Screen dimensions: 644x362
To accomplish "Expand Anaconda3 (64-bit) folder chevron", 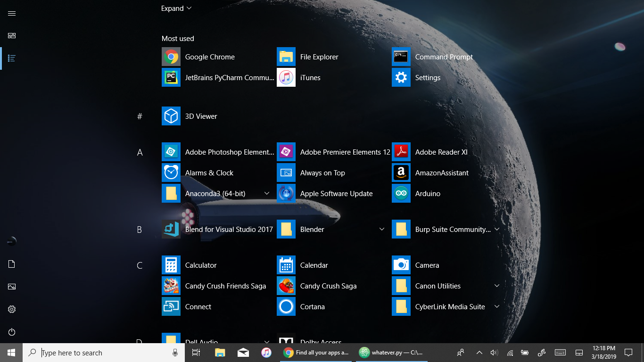I will pos(267,193).
